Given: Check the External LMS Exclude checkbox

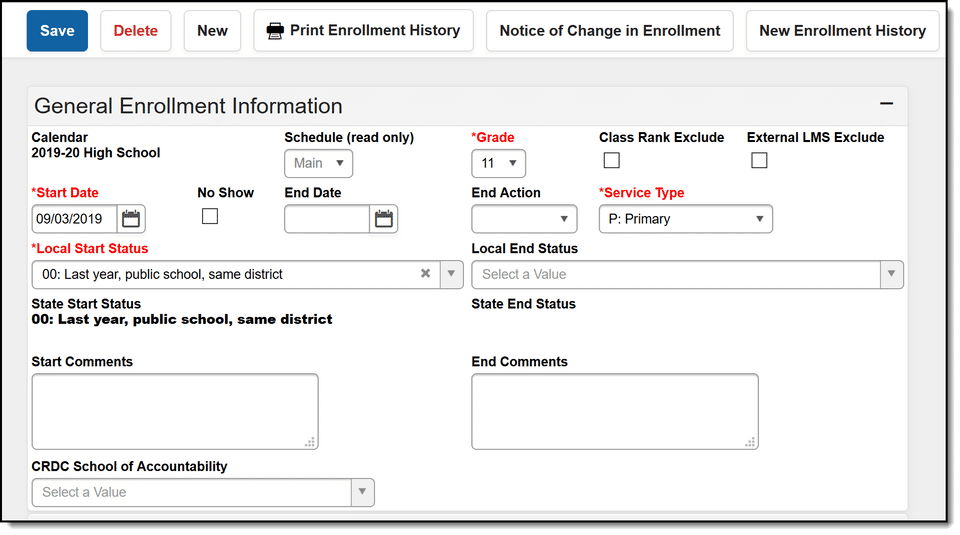Looking at the screenshot, I should click(759, 160).
